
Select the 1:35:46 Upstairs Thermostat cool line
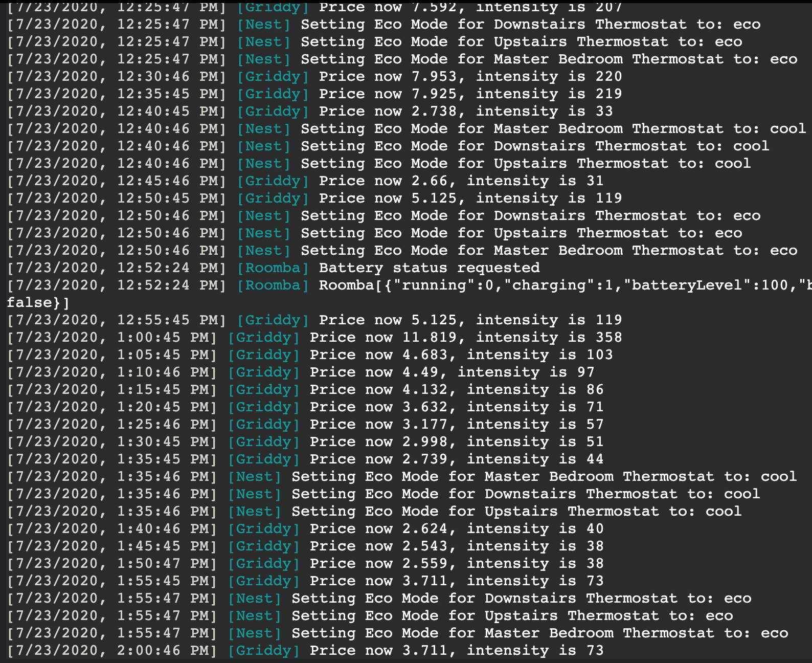(x=374, y=512)
